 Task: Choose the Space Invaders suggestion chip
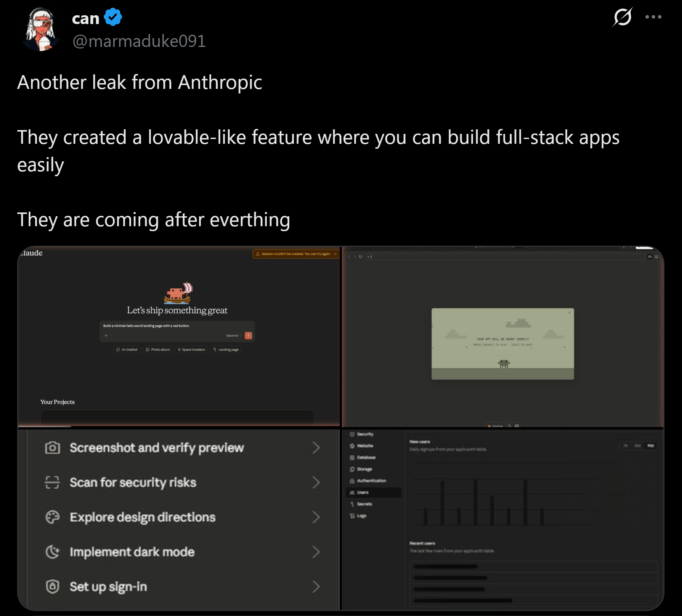click(191, 349)
